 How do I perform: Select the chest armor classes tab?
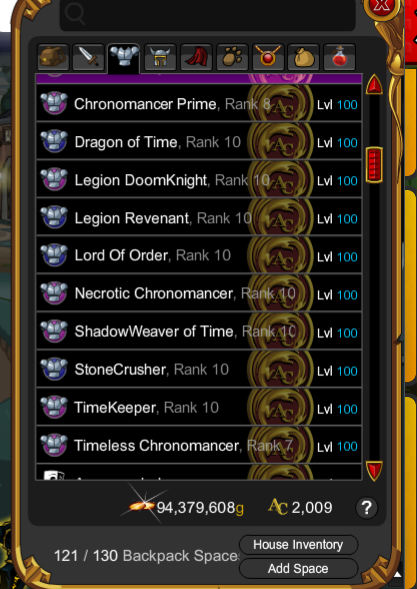124,58
